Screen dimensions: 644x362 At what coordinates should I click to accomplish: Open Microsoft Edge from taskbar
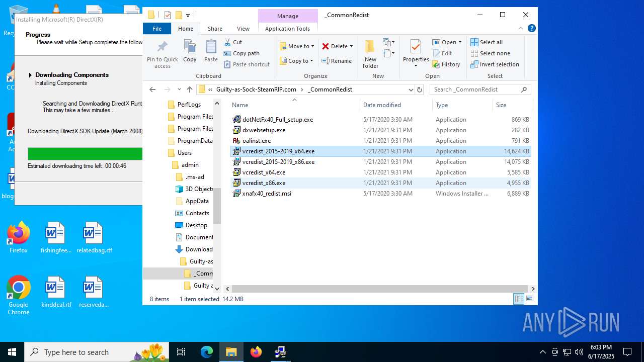[207, 352]
